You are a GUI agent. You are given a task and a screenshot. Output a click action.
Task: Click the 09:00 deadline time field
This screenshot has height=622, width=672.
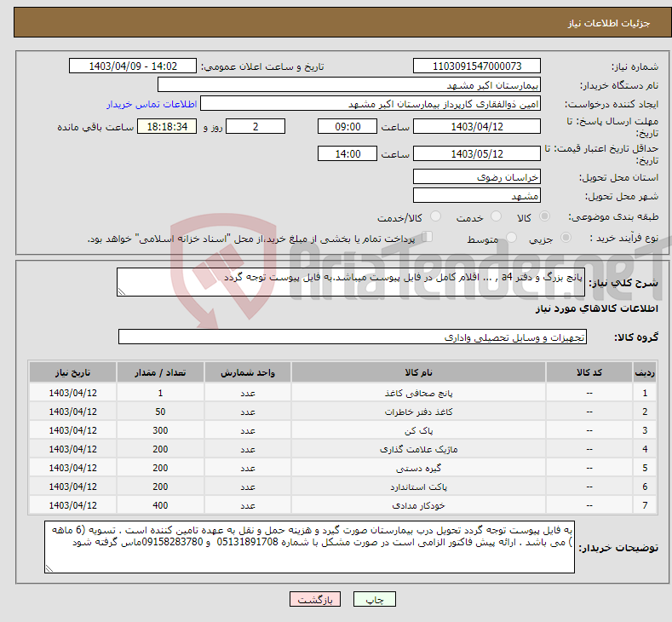(x=347, y=126)
